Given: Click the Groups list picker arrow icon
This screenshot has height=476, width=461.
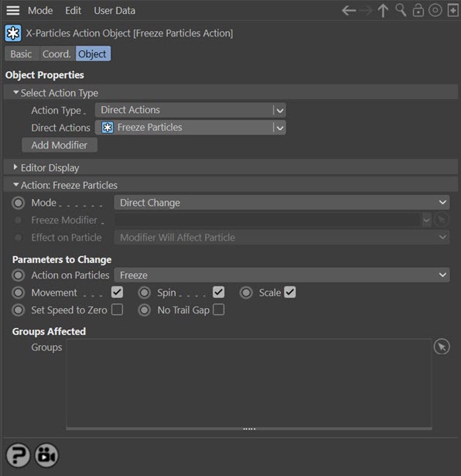Looking at the screenshot, I should tap(442, 347).
